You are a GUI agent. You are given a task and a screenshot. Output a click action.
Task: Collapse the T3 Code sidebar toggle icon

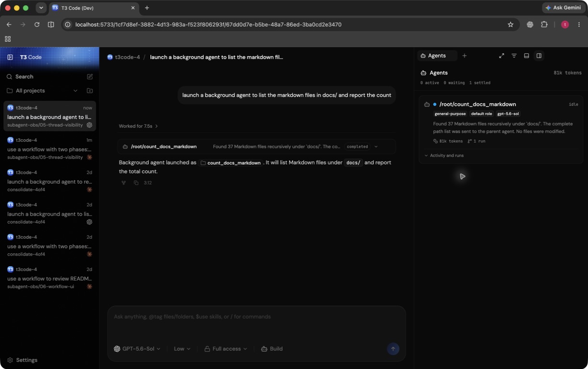point(10,57)
